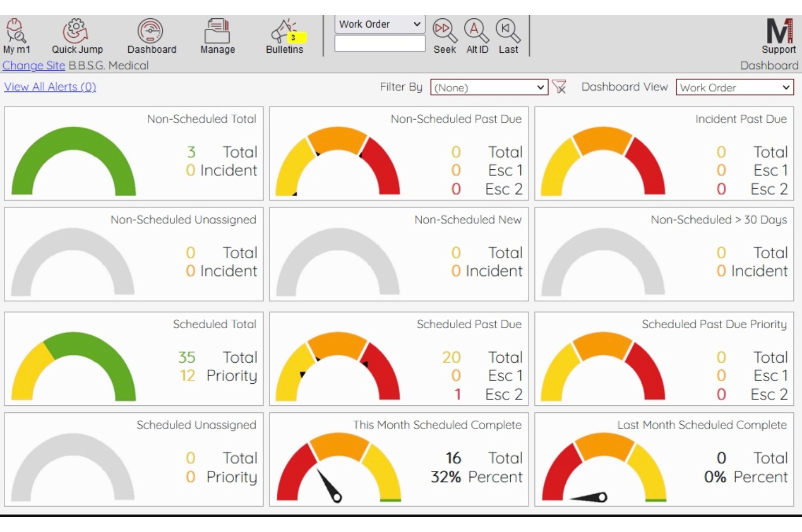The width and height of the screenshot is (802, 532).
Task: Click the B.B.S.G. Medical site name
Action: [x=108, y=66]
